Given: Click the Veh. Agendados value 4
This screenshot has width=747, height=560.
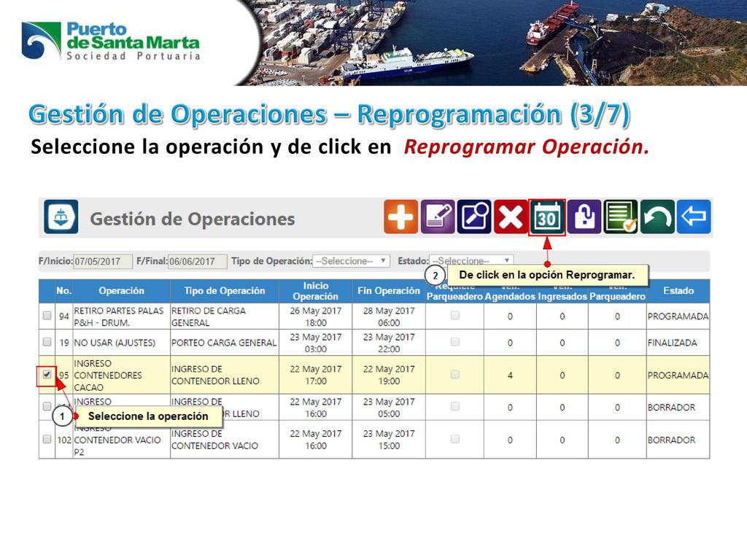Looking at the screenshot, I should coord(510,376).
